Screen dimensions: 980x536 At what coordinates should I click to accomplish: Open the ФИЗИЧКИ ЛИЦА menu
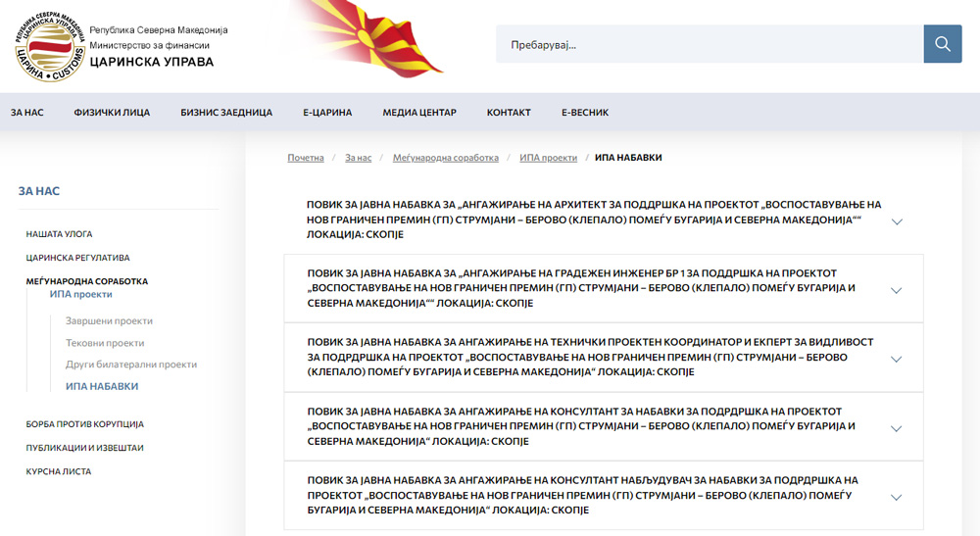(x=112, y=113)
